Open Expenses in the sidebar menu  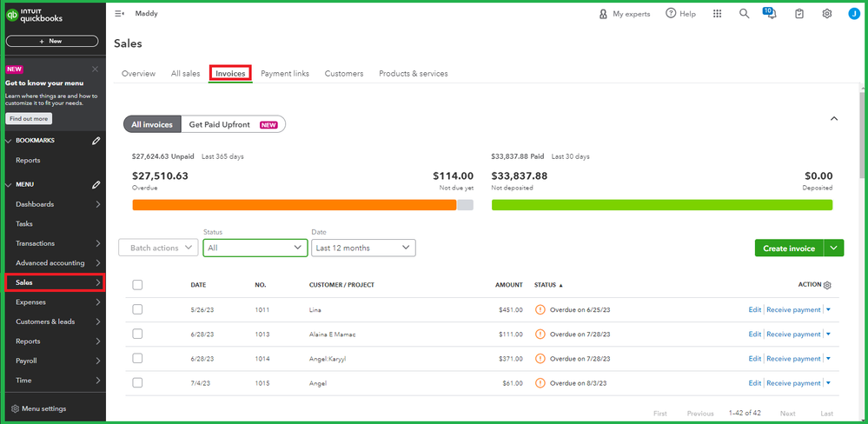(54, 302)
